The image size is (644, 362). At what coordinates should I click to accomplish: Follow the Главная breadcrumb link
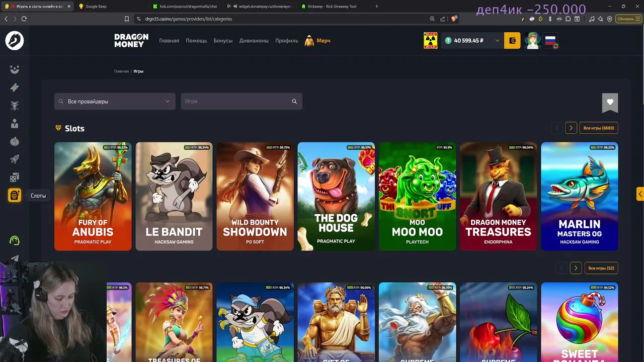point(121,71)
